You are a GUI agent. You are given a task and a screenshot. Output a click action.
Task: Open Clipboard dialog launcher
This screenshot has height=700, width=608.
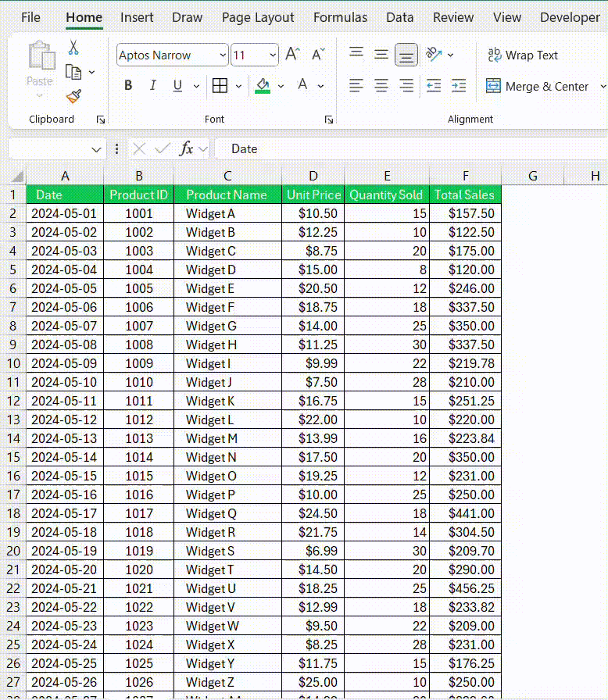click(x=101, y=120)
